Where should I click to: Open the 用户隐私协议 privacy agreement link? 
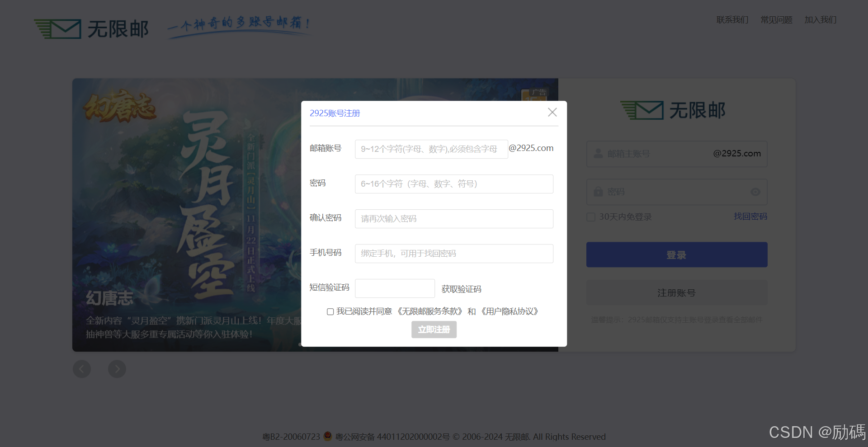pos(509,311)
